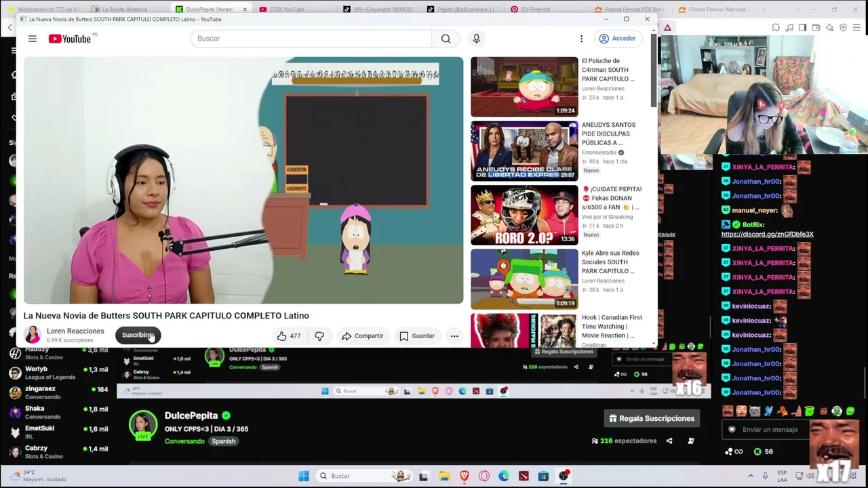This screenshot has height=488, width=868.
Task: Share the DulcePepita stream
Action: (669, 441)
